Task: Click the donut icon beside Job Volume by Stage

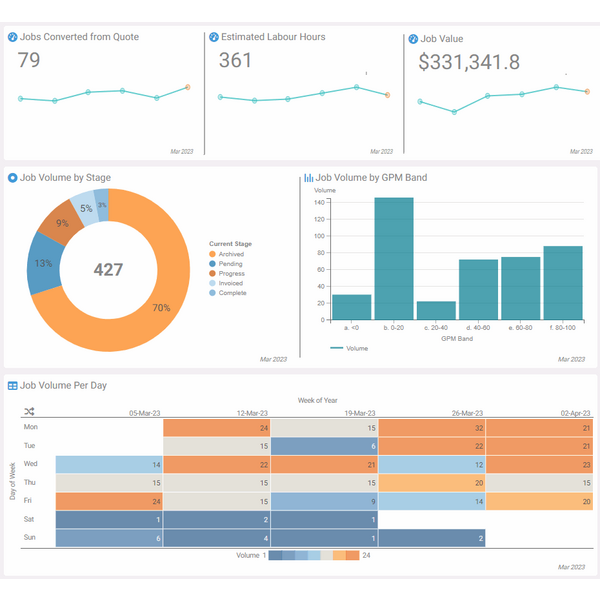Action: pos(12,178)
